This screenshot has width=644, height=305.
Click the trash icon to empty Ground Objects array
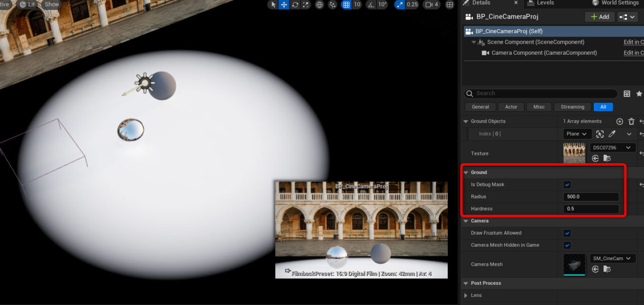[631, 121]
